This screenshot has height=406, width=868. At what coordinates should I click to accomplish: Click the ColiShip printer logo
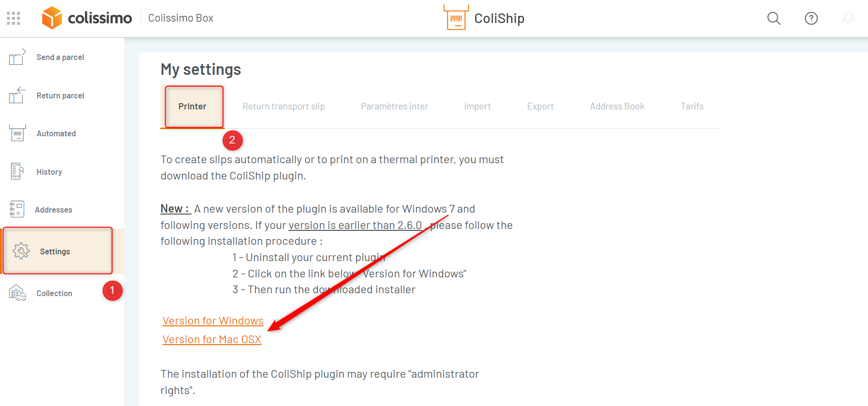coord(456,18)
